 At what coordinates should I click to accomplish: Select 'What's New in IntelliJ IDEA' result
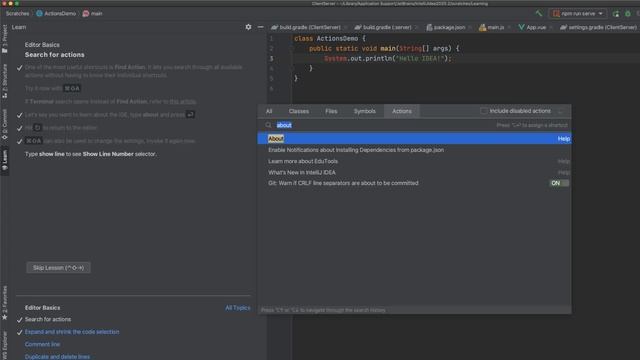414,172
